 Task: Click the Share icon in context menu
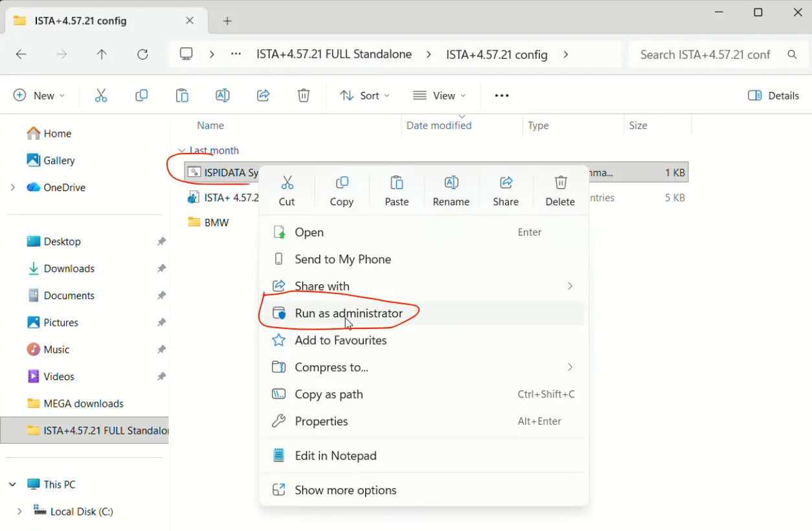506,182
